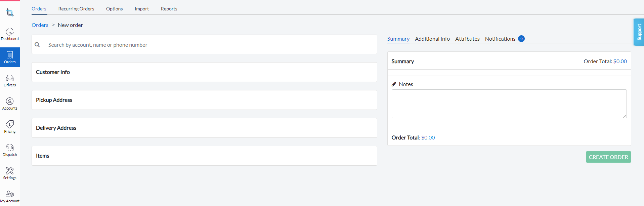Go to Accounts in sidebar
This screenshot has height=206, width=644.
coord(10,104)
